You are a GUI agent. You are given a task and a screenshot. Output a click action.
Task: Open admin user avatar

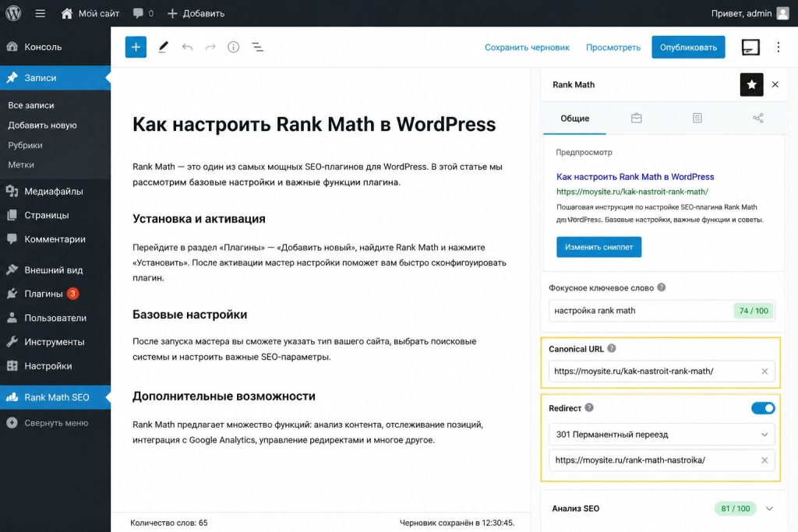pos(782,13)
